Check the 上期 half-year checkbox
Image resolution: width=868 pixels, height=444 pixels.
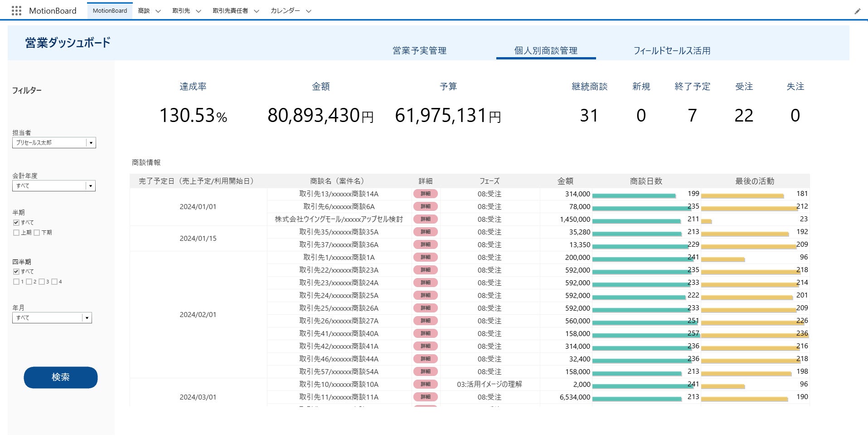pyautogui.click(x=16, y=233)
